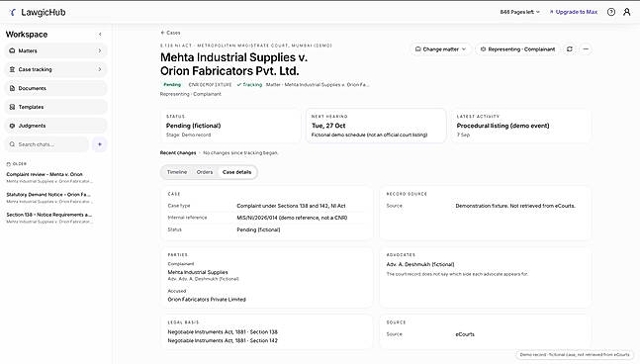Click the Templates icon
Viewport: 640px width, 364px height.
point(12,107)
